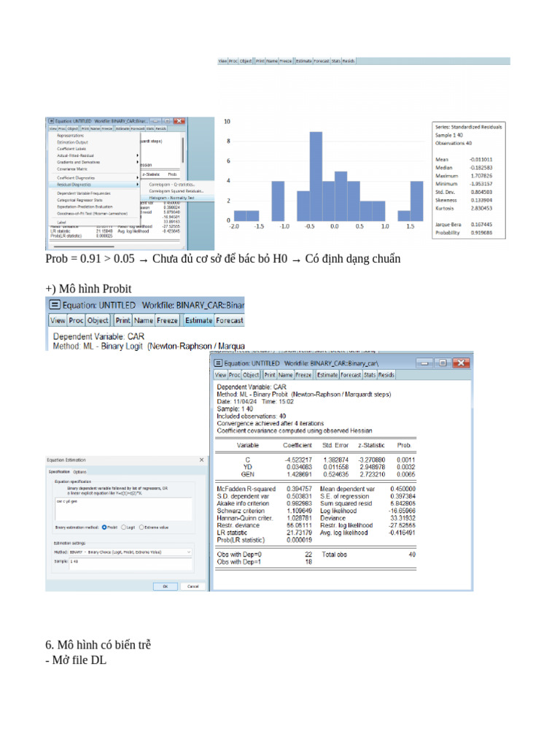Select the Extreme value radio button
The height and width of the screenshot is (747, 560).
point(141,527)
